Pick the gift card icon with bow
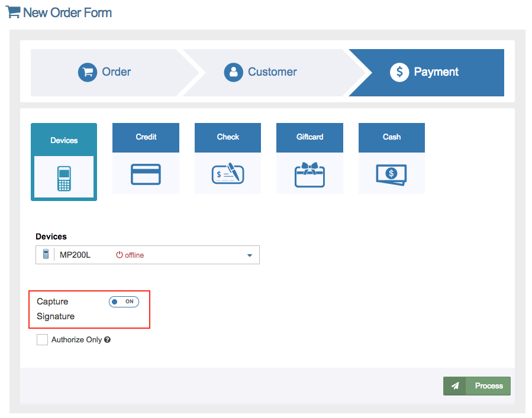The height and width of the screenshot is (418, 532). pyautogui.click(x=309, y=174)
